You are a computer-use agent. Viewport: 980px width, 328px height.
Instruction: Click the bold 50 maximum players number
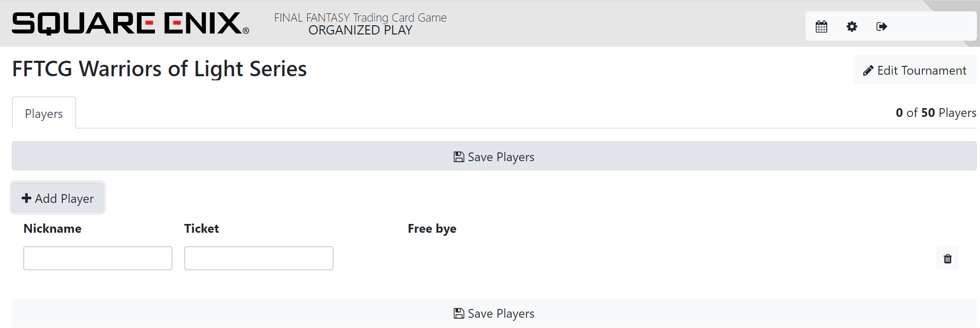tap(928, 113)
